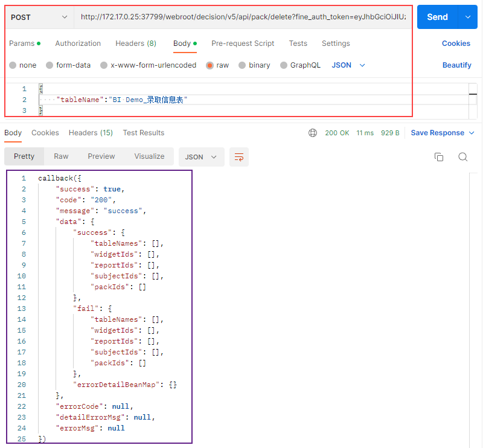Image resolution: width=483 pixels, height=448 pixels.
Task: Switch to the Authorization tab
Action: click(x=78, y=43)
